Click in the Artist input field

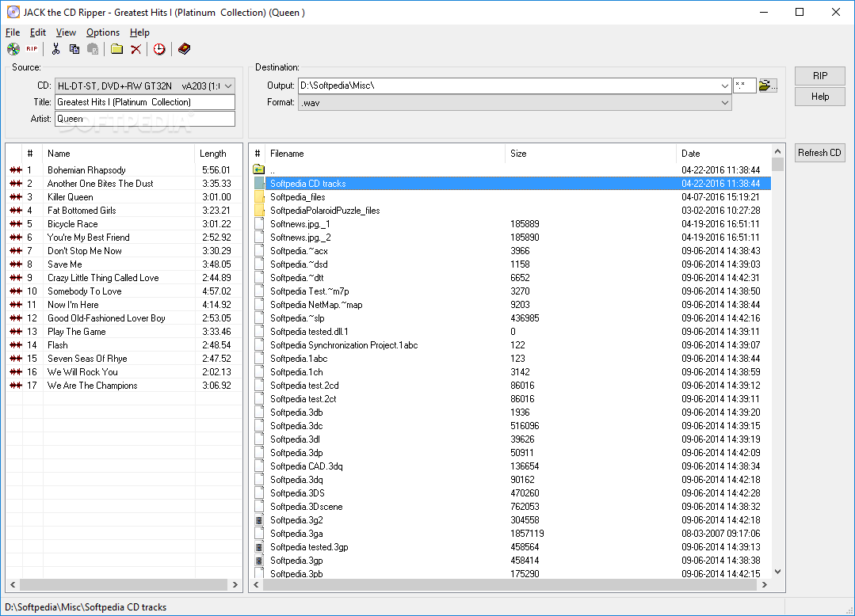coord(145,119)
